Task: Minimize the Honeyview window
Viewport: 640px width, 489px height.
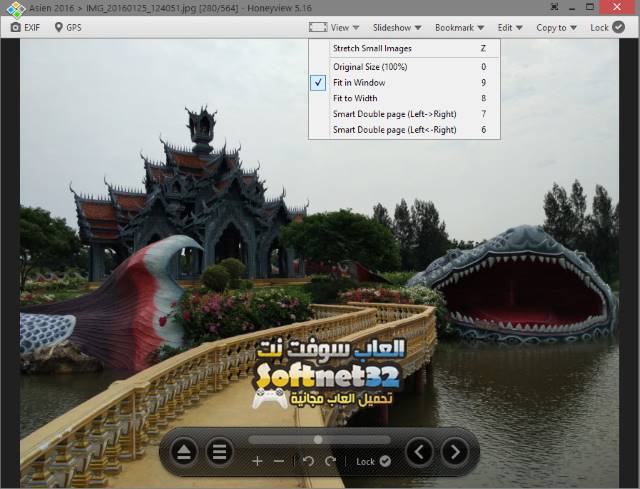Action: tap(572, 7)
